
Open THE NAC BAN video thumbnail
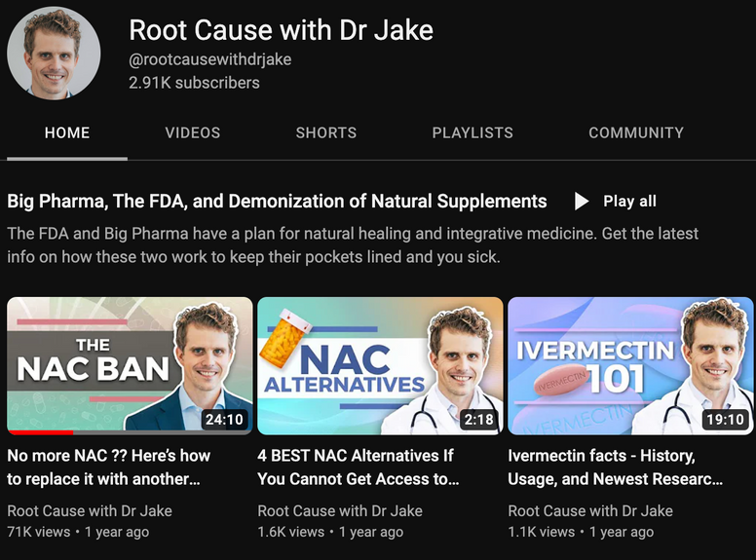tap(130, 365)
